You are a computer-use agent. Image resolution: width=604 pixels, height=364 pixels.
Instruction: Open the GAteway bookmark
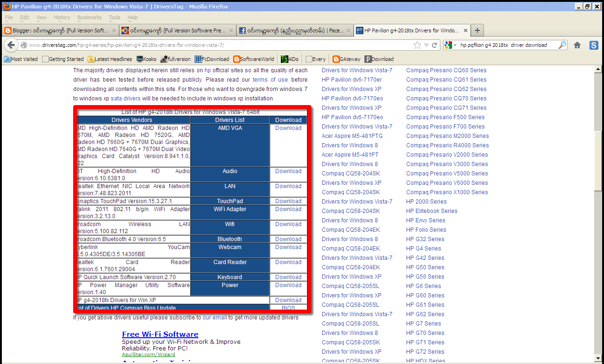[347, 59]
